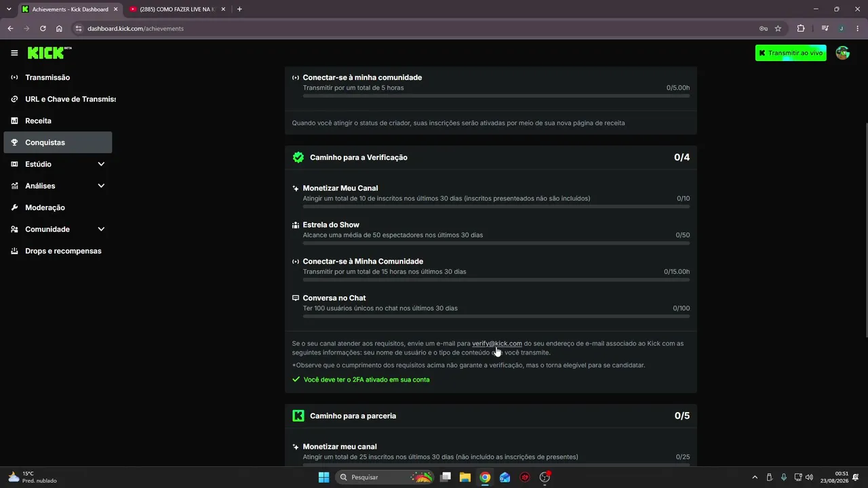Image resolution: width=868 pixels, height=488 pixels.
Task: Go to Receita in the sidebar
Action: click(x=58, y=121)
